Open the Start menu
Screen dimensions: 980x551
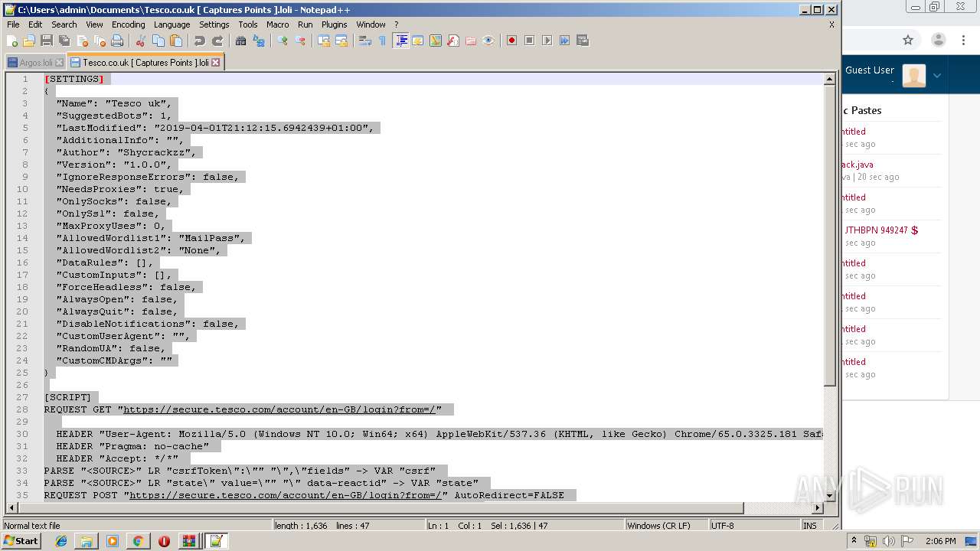click(21, 541)
